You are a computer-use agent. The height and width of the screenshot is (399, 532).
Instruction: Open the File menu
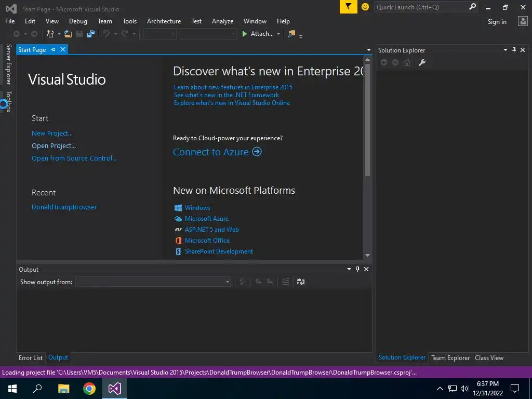coord(10,21)
